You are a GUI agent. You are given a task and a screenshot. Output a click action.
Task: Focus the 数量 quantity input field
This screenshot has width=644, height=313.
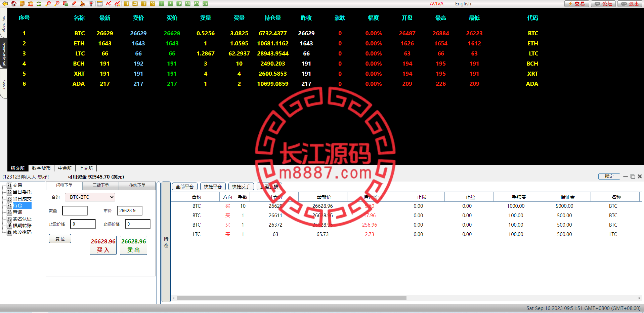75,210
